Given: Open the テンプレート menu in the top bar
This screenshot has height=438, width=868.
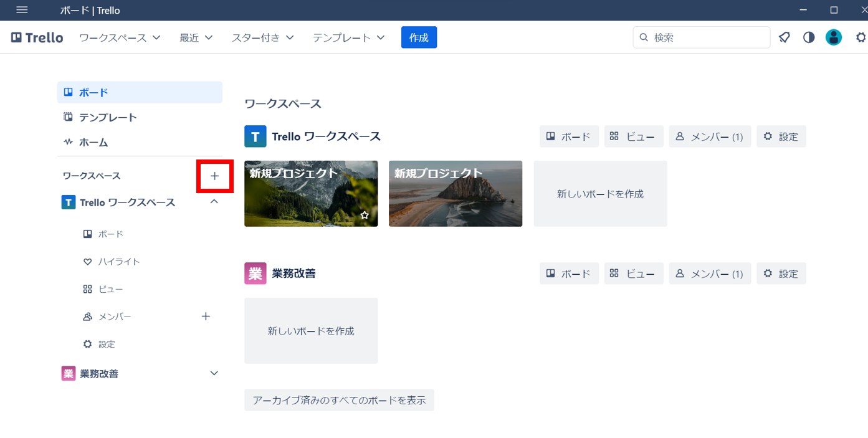Looking at the screenshot, I should click(x=347, y=37).
